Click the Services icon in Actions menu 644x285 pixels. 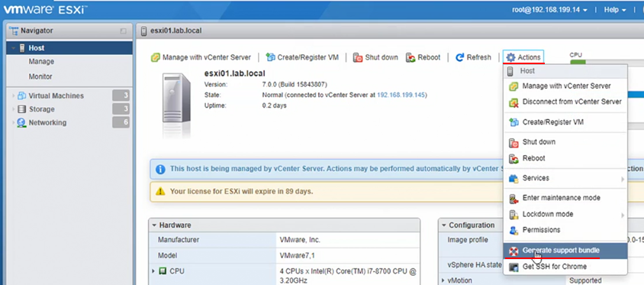click(514, 179)
